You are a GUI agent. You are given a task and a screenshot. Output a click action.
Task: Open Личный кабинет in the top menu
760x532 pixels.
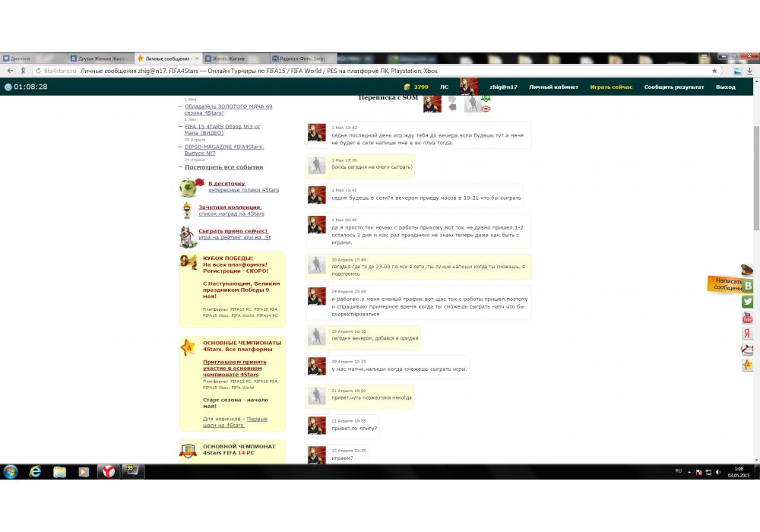(553, 87)
